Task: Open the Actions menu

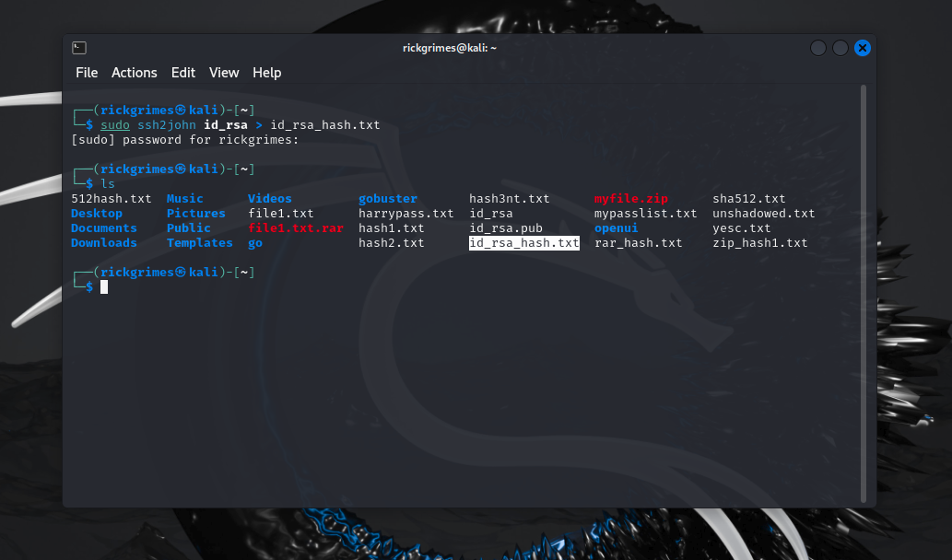Action: (x=135, y=73)
